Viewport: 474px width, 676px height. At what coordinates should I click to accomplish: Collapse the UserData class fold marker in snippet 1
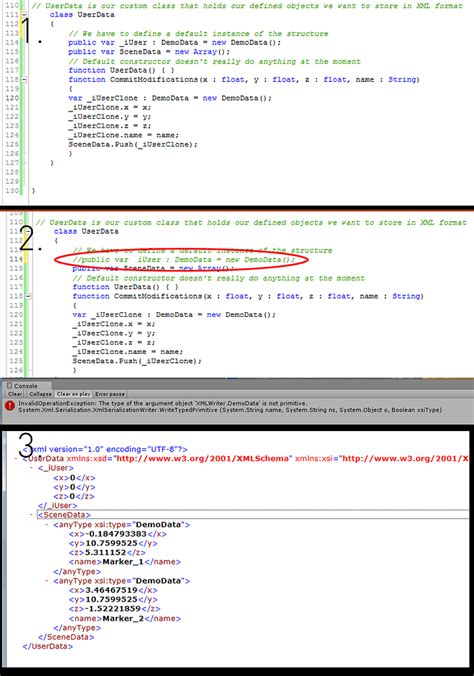[x=24, y=15]
